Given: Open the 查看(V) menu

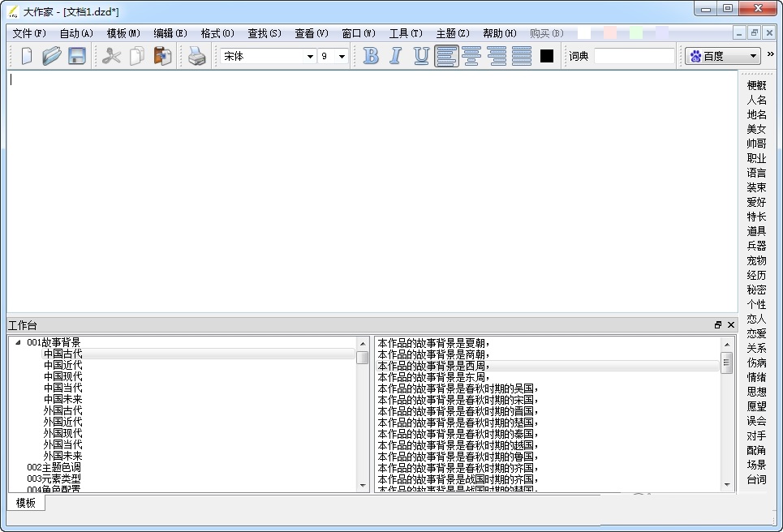Looking at the screenshot, I should 311,33.
